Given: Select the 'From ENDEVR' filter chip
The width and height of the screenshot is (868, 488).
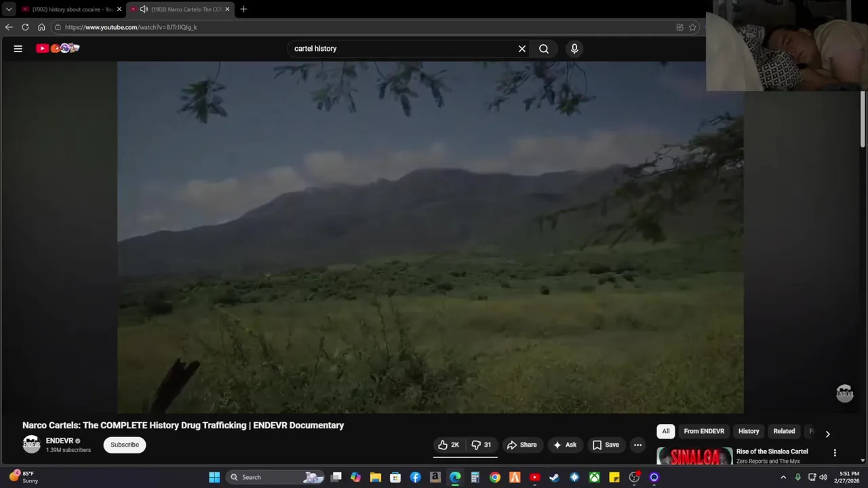Looking at the screenshot, I should point(704,431).
